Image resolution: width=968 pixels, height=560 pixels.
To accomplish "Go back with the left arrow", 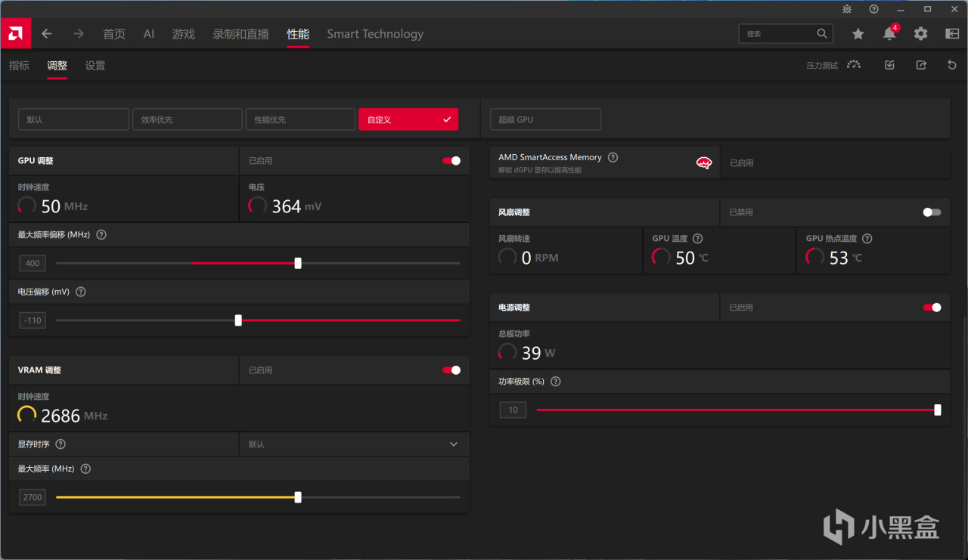I will click(x=47, y=34).
